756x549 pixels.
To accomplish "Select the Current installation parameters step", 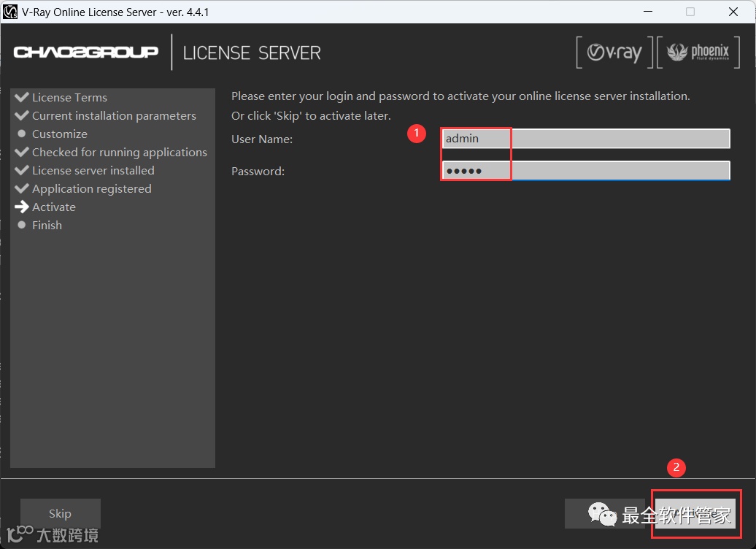I will [x=114, y=116].
